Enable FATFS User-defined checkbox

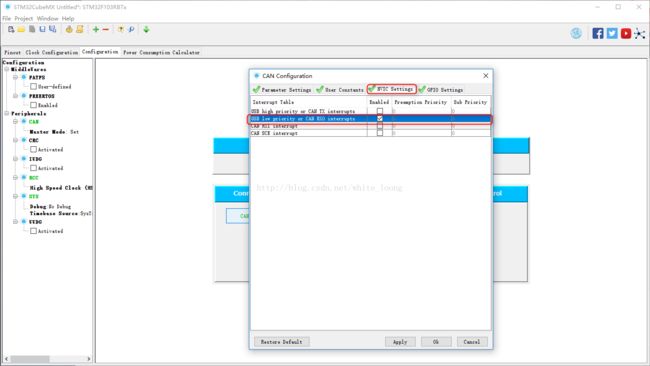point(33,86)
